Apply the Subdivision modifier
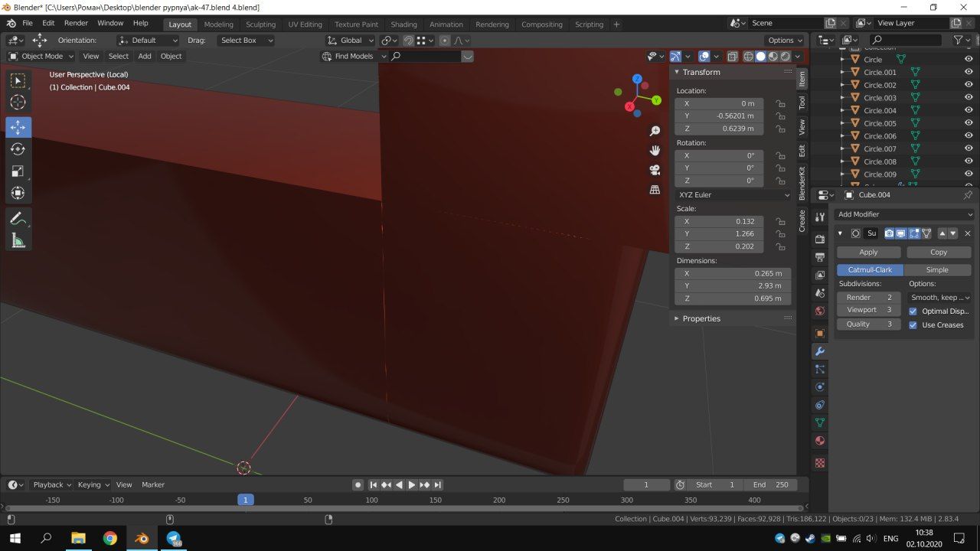Screen dimensions: 980x551 pyautogui.click(x=868, y=252)
